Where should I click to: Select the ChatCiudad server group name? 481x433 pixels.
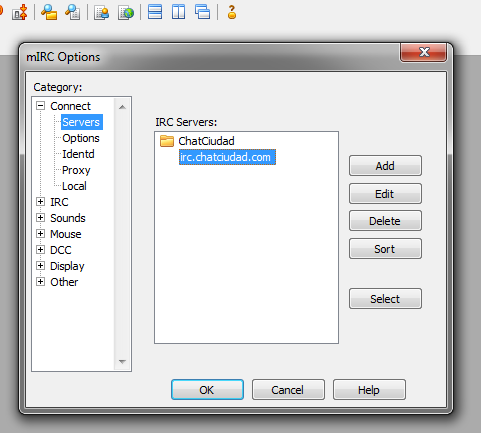206,141
